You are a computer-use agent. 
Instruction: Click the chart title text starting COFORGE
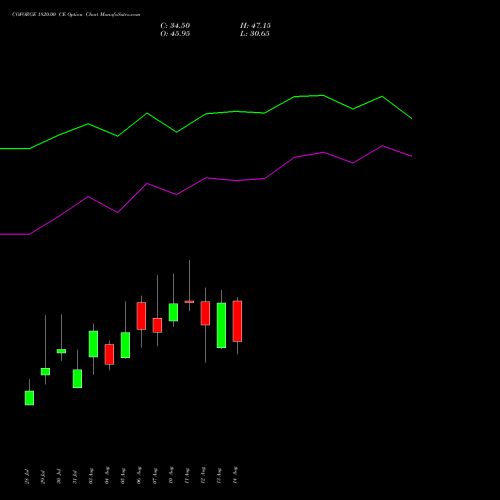76,15
